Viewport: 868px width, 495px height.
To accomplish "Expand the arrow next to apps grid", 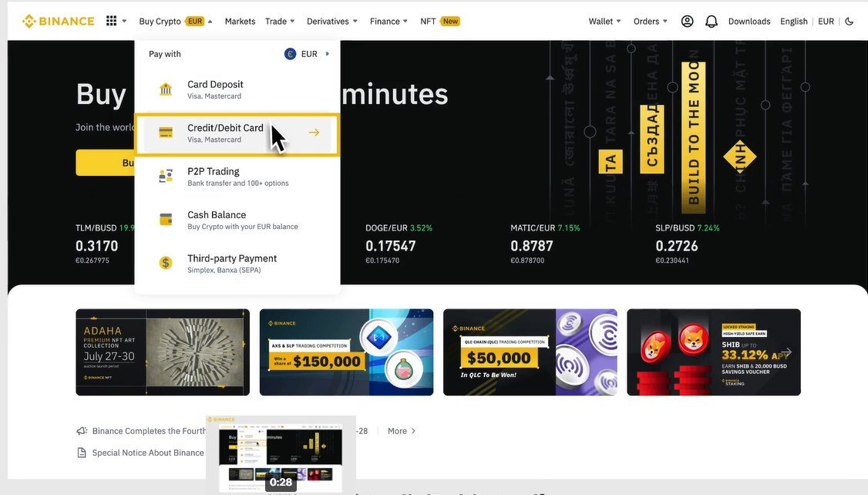I will 124,21.
